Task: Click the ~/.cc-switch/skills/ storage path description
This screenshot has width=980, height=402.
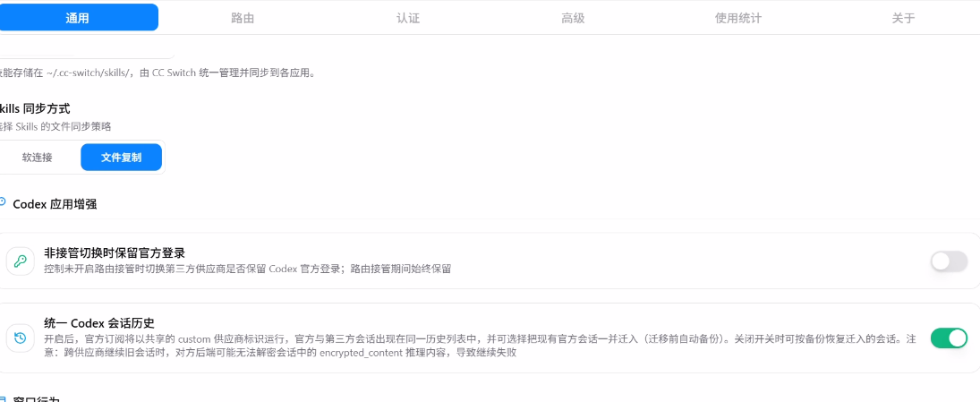Action: [158, 73]
